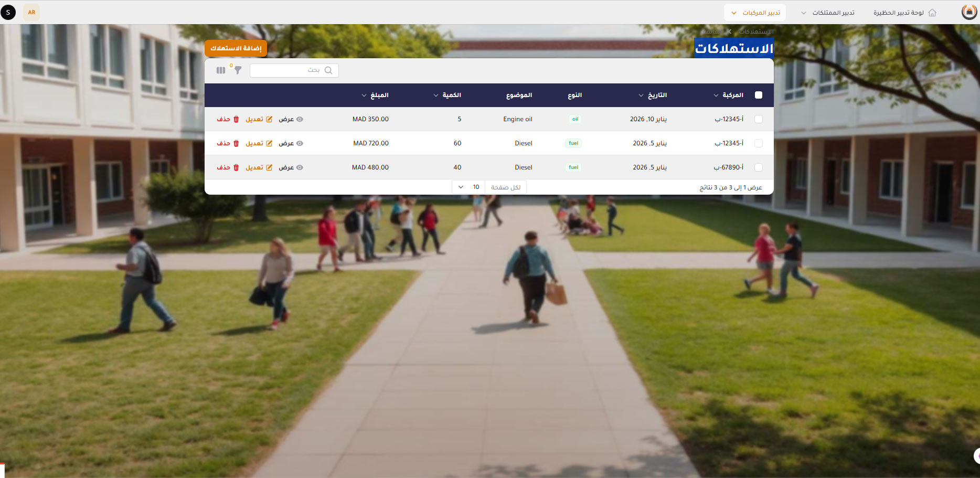Image resolution: width=980 pixels, height=478 pixels.
Task: Click the edit pencil icon for MAD 480.00 row
Action: pyautogui.click(x=269, y=167)
